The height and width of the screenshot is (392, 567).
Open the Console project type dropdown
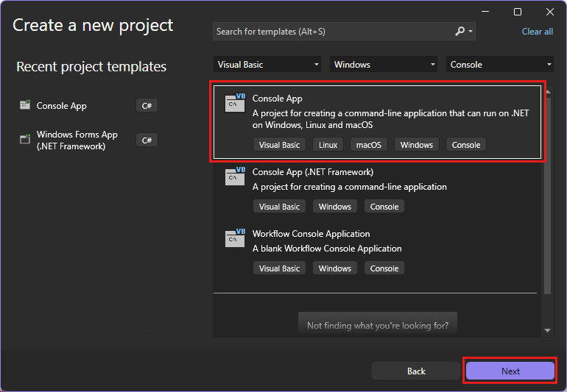pyautogui.click(x=500, y=65)
